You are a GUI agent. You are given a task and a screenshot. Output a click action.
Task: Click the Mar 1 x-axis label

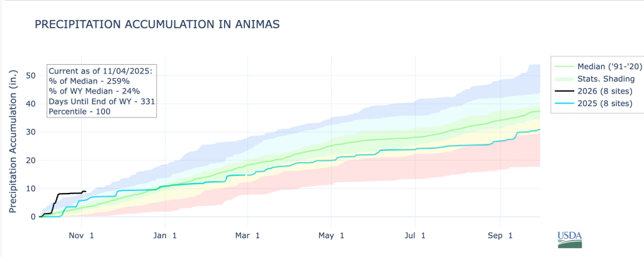pos(248,236)
